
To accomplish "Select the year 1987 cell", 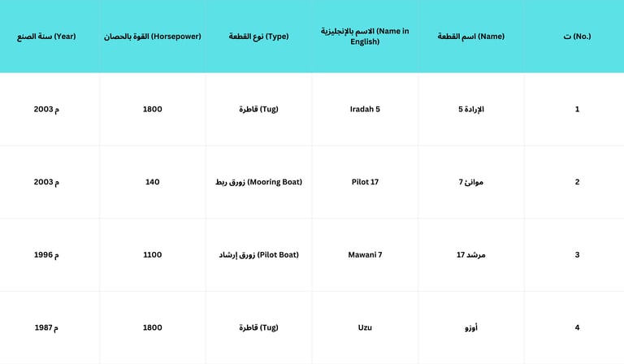I will tap(46, 327).
